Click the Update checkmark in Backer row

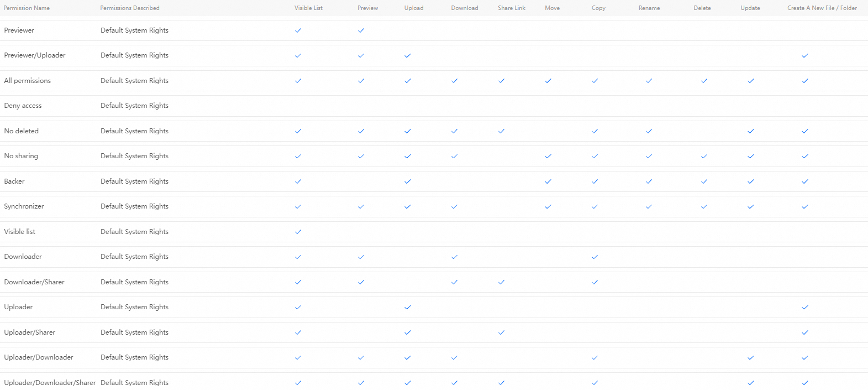click(x=751, y=181)
